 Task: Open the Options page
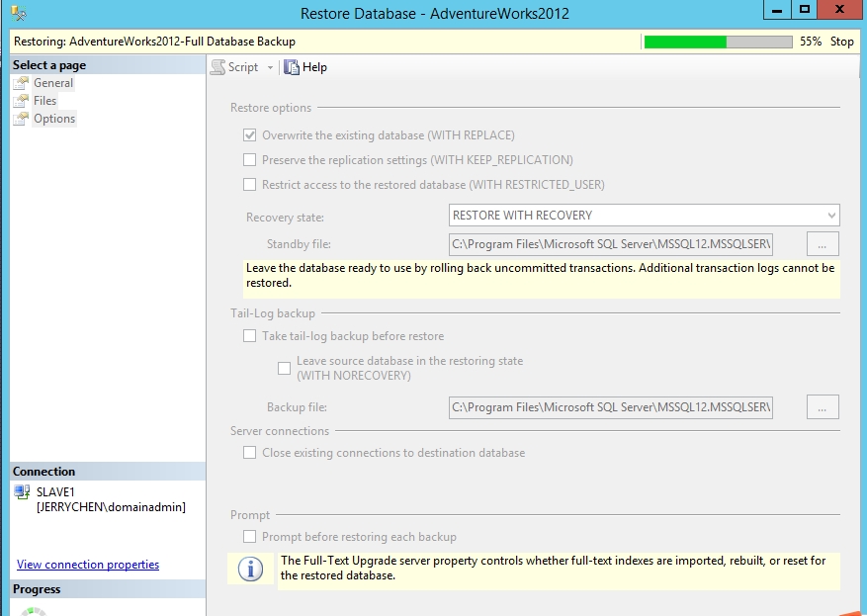click(x=54, y=119)
